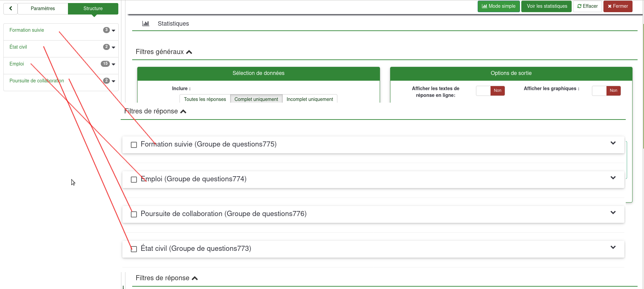The height and width of the screenshot is (289, 644).
Task: Select Incomplet uniquement response option
Action: (x=310, y=99)
